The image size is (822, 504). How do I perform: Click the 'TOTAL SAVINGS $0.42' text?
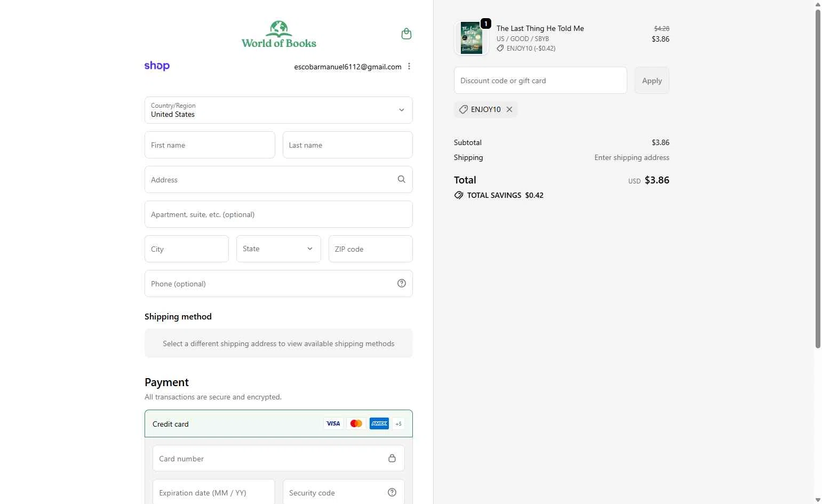pyautogui.click(x=505, y=195)
